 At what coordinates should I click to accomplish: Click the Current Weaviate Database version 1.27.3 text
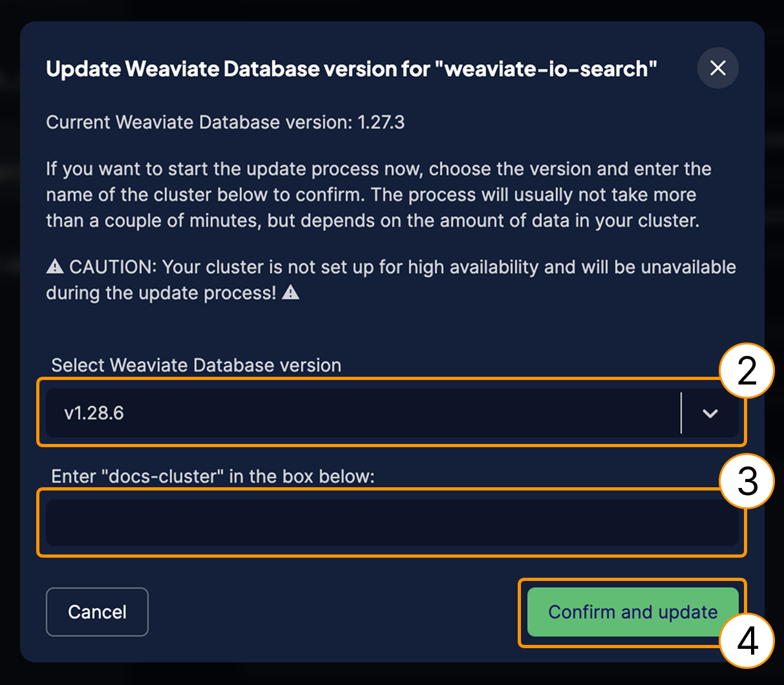tap(225, 122)
